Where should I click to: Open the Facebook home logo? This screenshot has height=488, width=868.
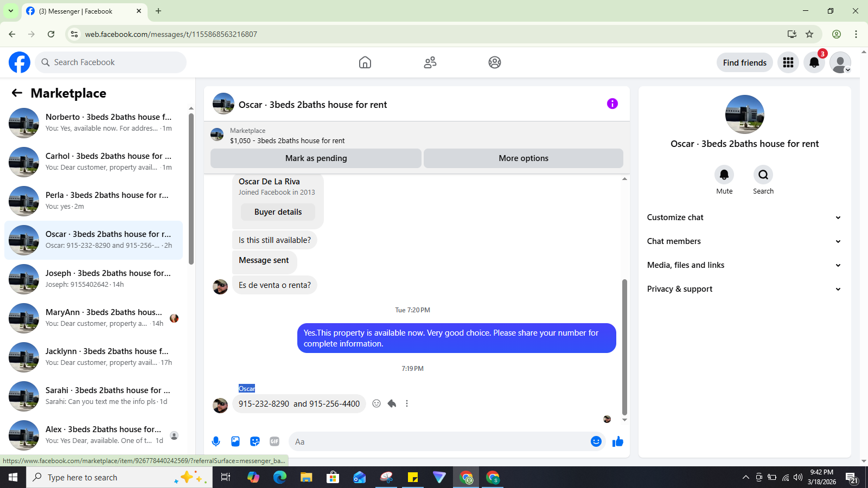[20, 62]
